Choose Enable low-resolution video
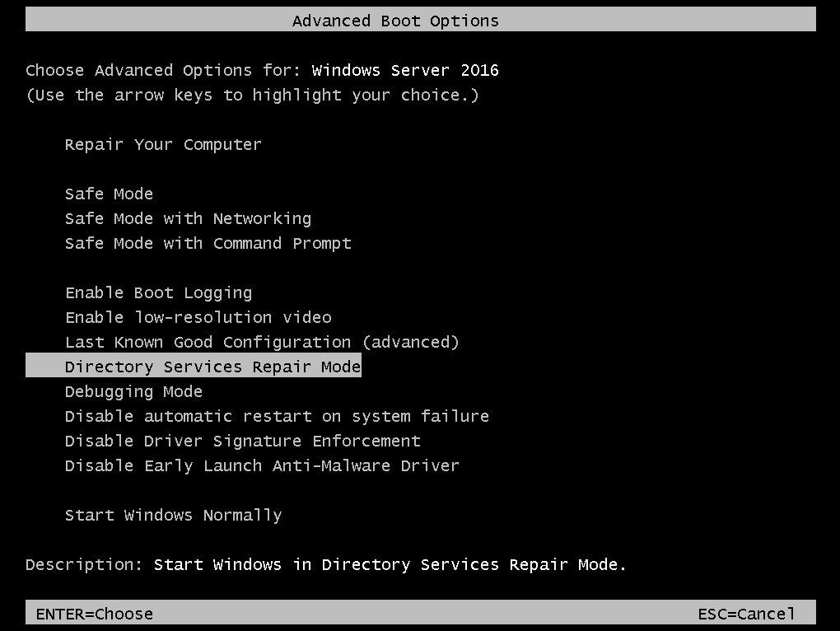Screen dimensions: 840x631 coord(198,318)
